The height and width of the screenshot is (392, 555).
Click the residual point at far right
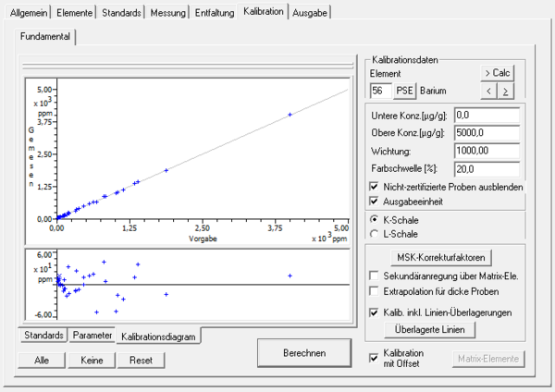pyautogui.click(x=290, y=276)
